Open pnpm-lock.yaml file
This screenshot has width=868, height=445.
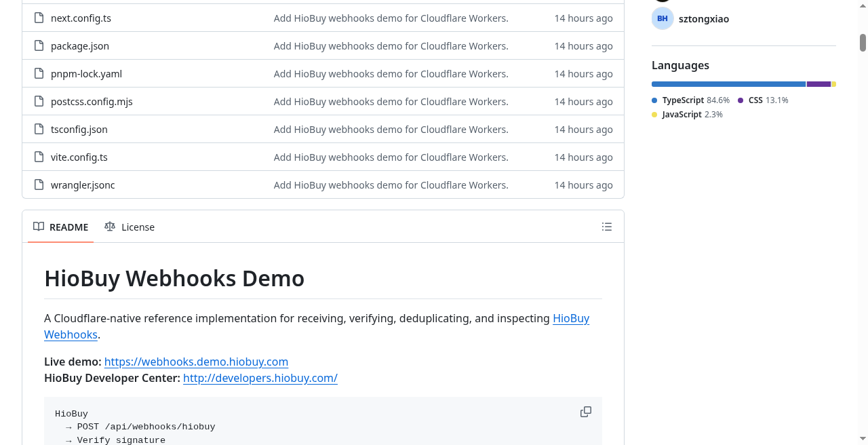coord(86,74)
